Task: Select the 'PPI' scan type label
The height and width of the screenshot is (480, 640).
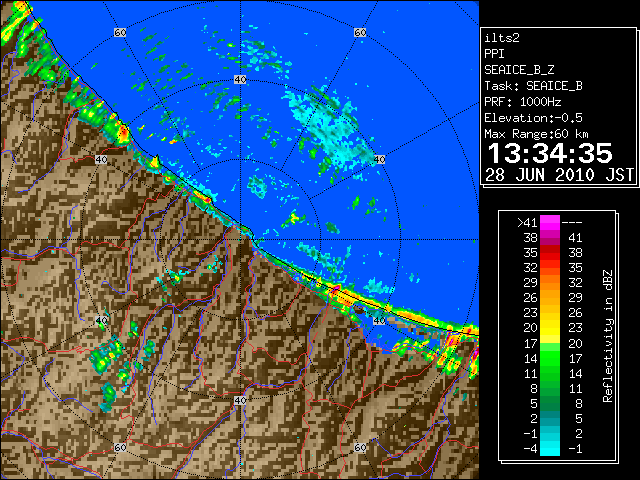Action: tap(494, 54)
